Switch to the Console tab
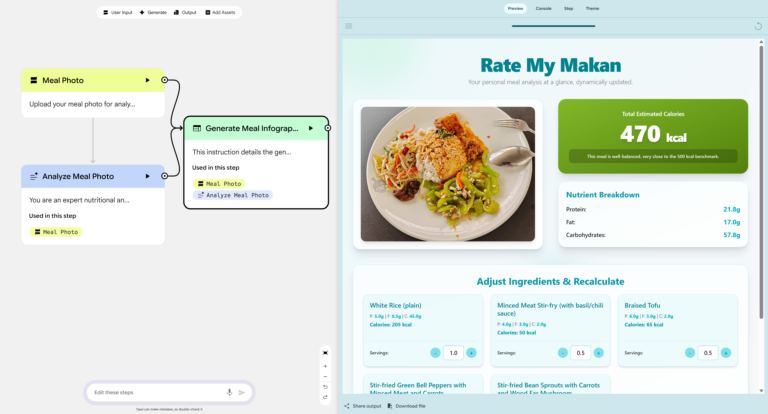The height and width of the screenshot is (414, 768). click(543, 8)
